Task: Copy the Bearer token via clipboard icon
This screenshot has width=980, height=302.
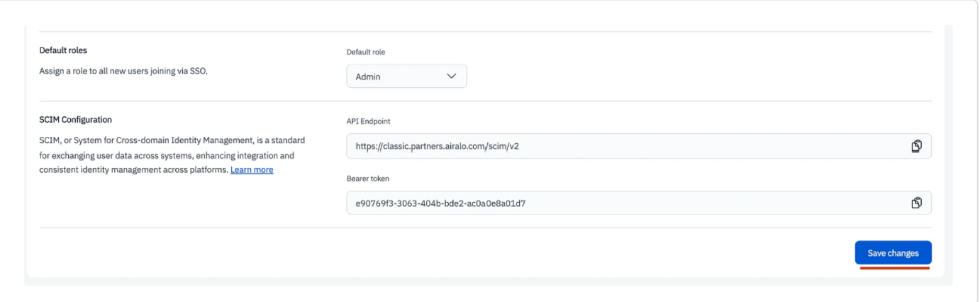Action: click(x=916, y=203)
